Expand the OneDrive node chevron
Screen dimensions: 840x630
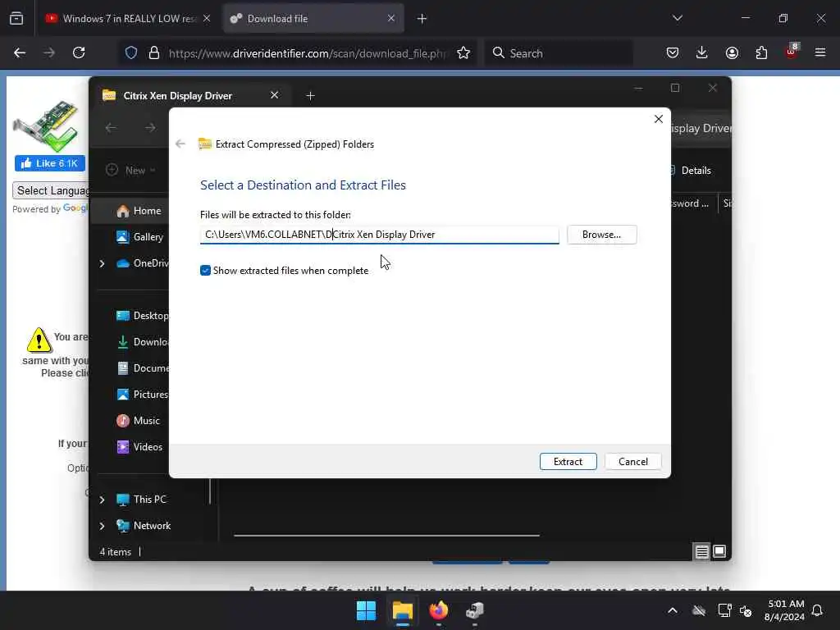[102, 263]
